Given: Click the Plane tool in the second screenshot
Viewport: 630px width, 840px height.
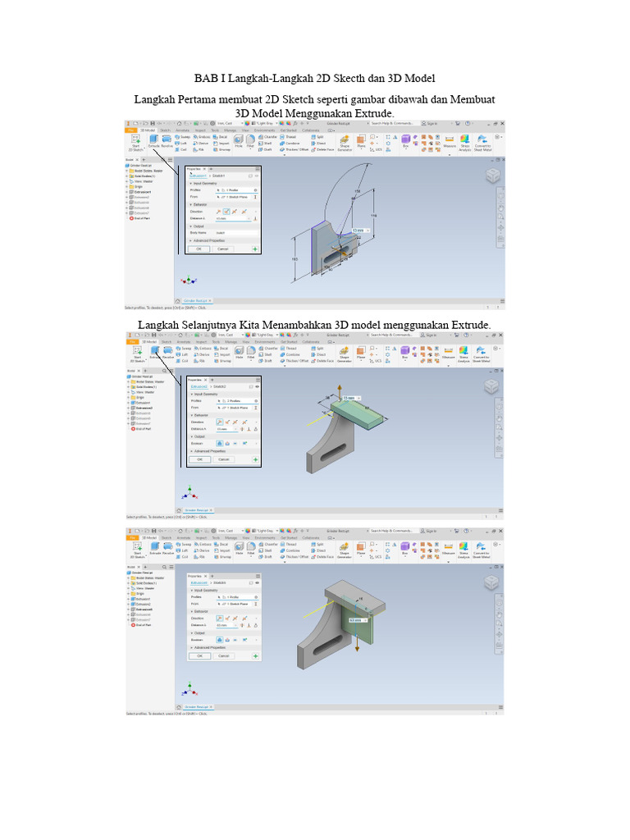Looking at the screenshot, I should tap(361, 353).
